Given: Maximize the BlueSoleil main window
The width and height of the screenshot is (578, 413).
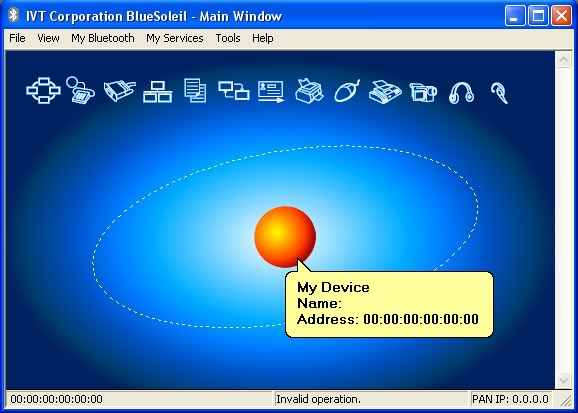Looking at the screenshot, I should [538, 16].
